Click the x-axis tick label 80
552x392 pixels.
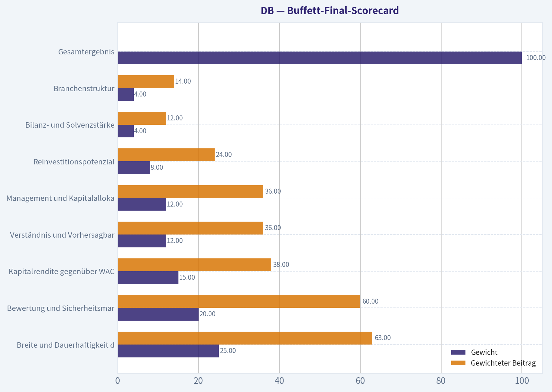(x=441, y=381)
